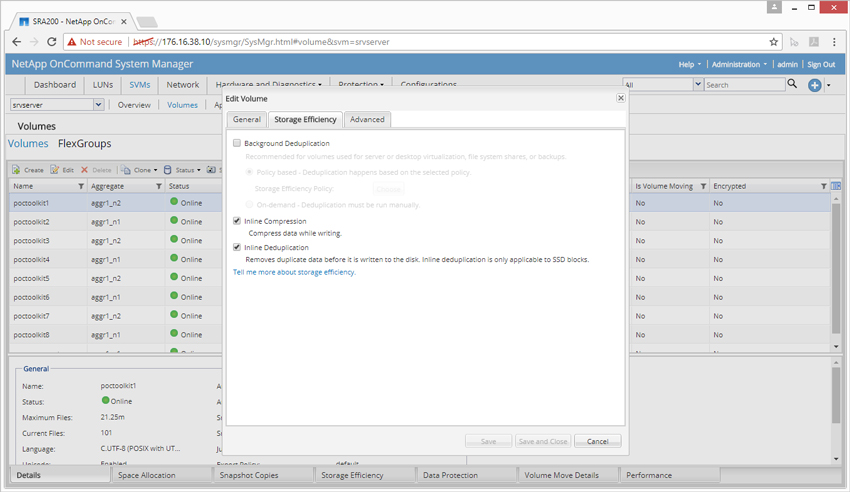
Task: Click the admin user link
Action: [787, 64]
